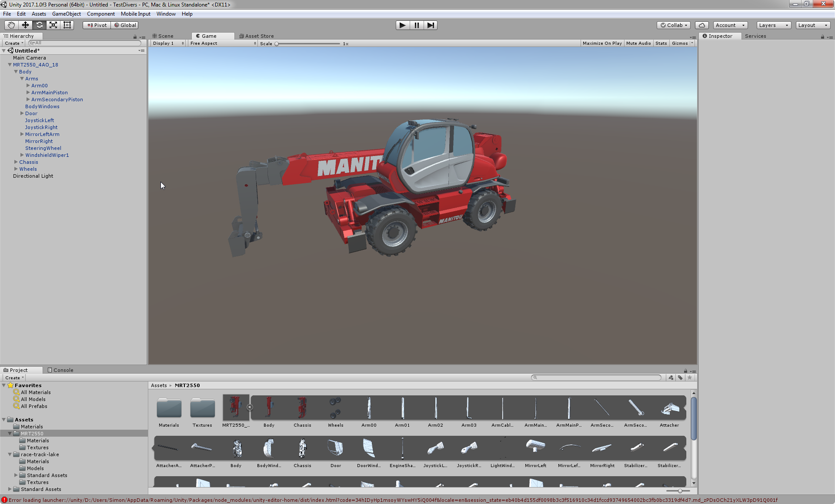The image size is (835, 504).
Task: Open the Display 1 dropdown
Action: (x=168, y=43)
